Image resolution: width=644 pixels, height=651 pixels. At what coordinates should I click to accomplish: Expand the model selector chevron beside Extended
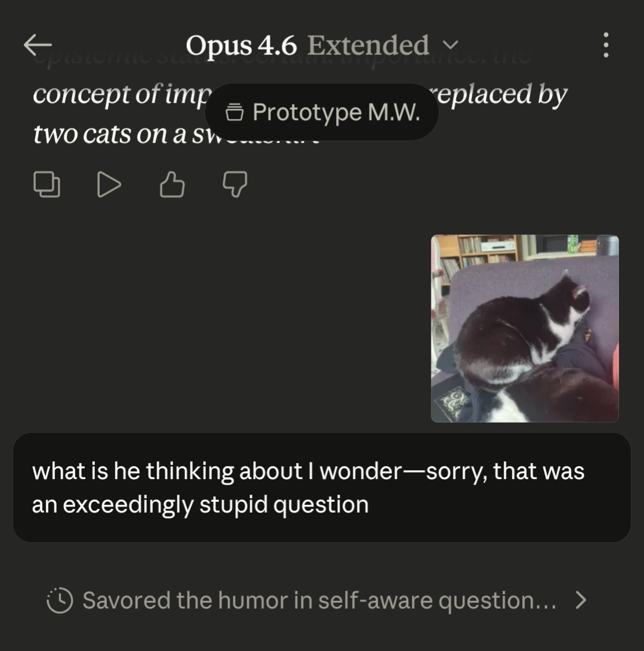452,45
